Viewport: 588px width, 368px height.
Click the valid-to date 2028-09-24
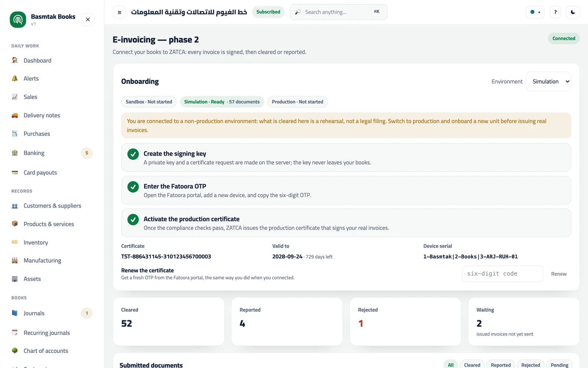[287, 256]
